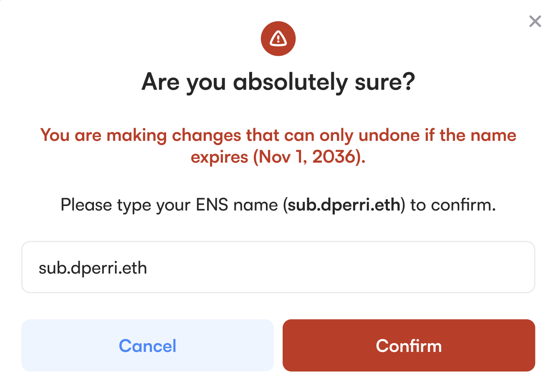Focus the ENS name input field
The image size is (556, 392).
(x=278, y=267)
